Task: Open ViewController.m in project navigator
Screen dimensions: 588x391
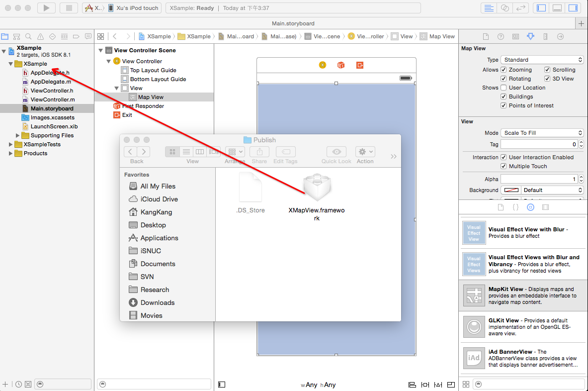Action: coord(52,99)
